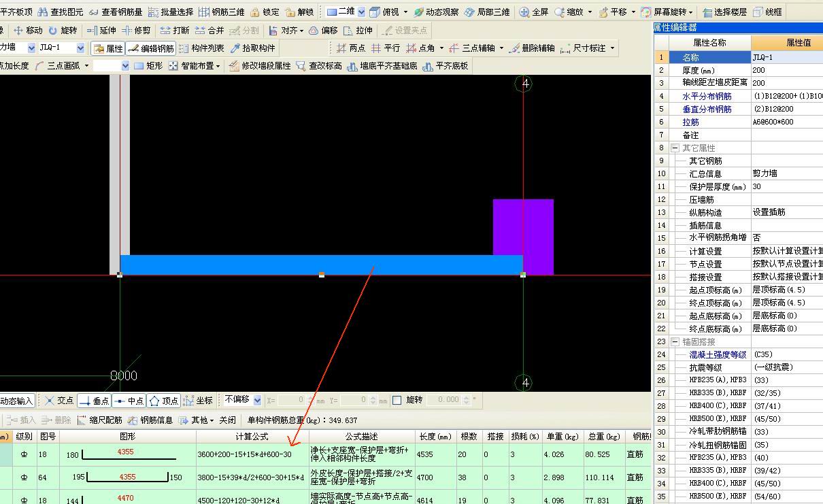Toggle 垂点 perpendicular snap
823x504 pixels.
coord(94,401)
